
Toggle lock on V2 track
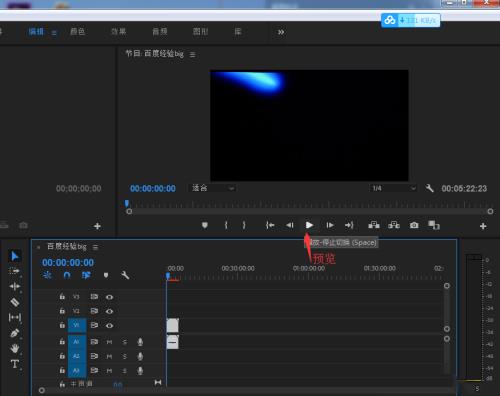click(62, 311)
